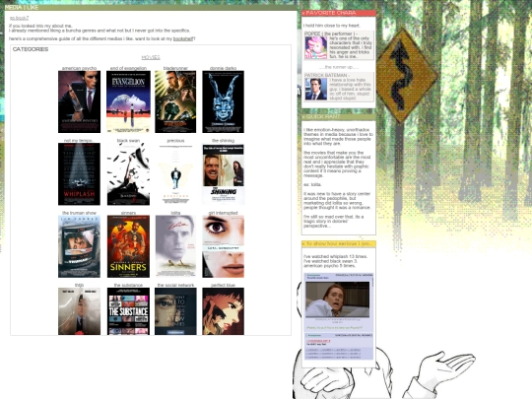Open the End of Evangelion poster
Viewport: 532px width, 399px height.
128,101
